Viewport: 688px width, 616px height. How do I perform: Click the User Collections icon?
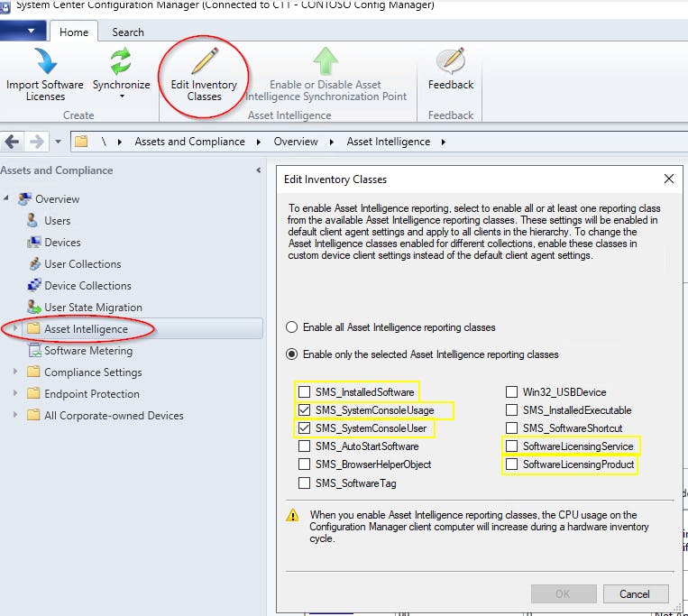(34, 263)
